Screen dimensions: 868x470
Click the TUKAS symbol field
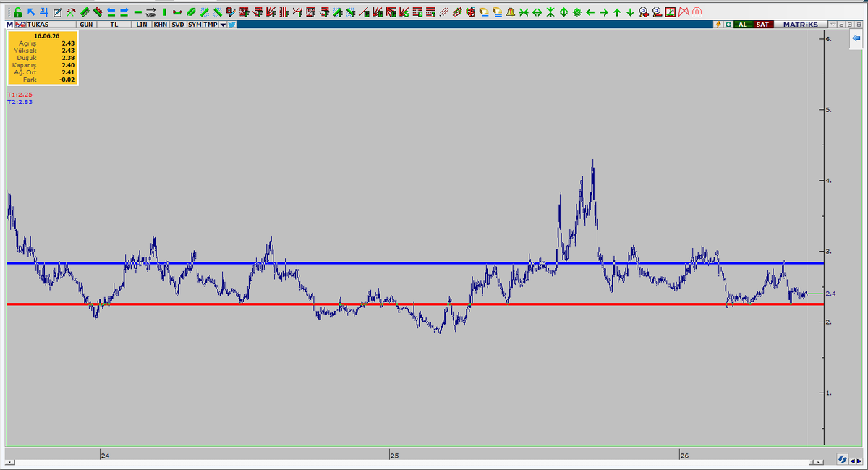(x=51, y=25)
